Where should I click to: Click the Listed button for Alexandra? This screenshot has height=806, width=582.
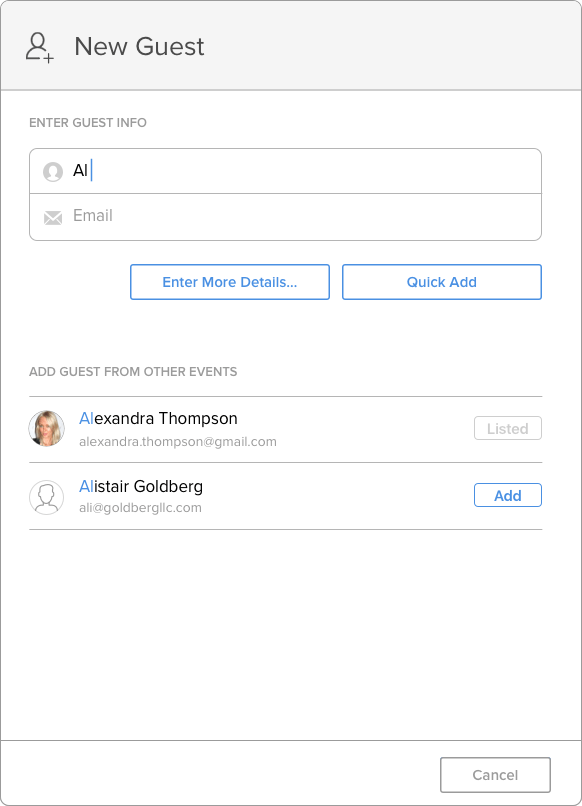tap(507, 428)
